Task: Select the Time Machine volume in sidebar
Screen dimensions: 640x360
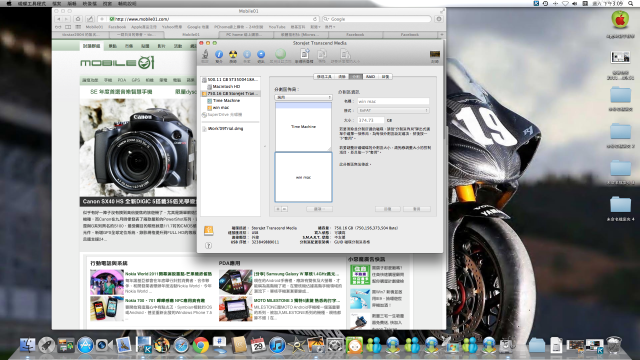Action: click(x=231, y=100)
